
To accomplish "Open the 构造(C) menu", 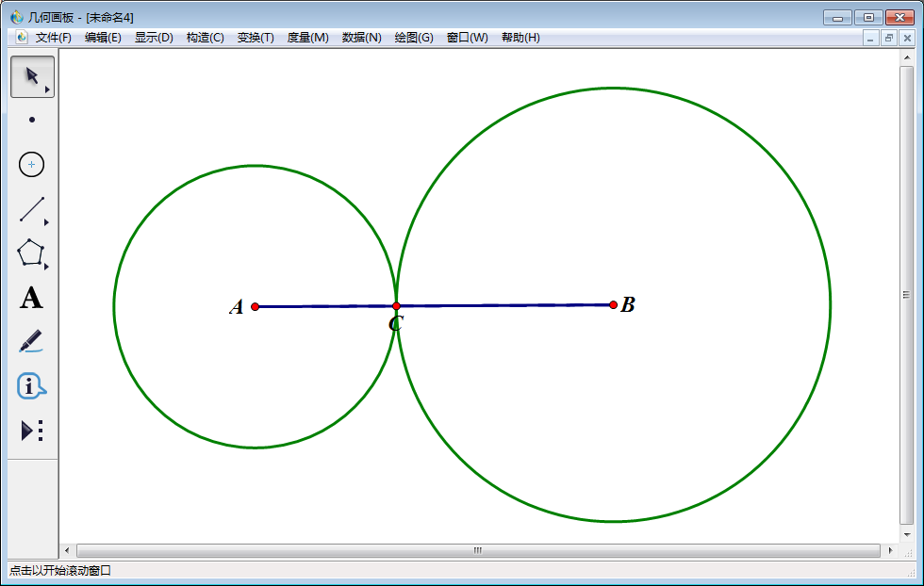I will (205, 38).
